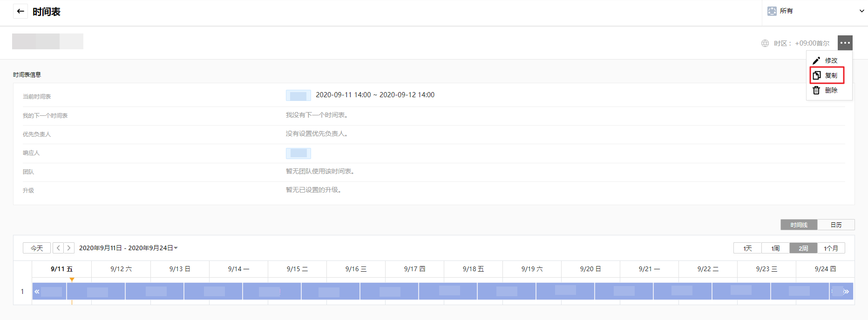The image size is (868, 320).
Task: Click the orange current-time marker on timeline
Action: (72, 280)
